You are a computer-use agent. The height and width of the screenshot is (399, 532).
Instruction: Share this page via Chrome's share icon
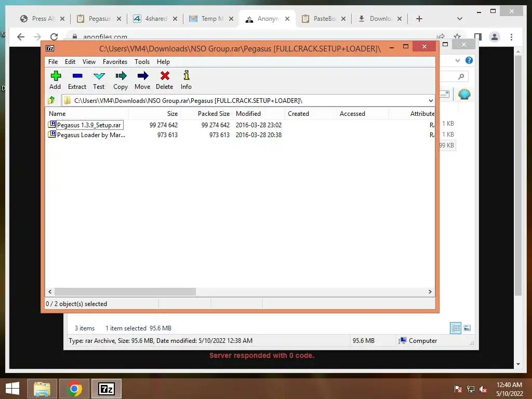(441, 36)
